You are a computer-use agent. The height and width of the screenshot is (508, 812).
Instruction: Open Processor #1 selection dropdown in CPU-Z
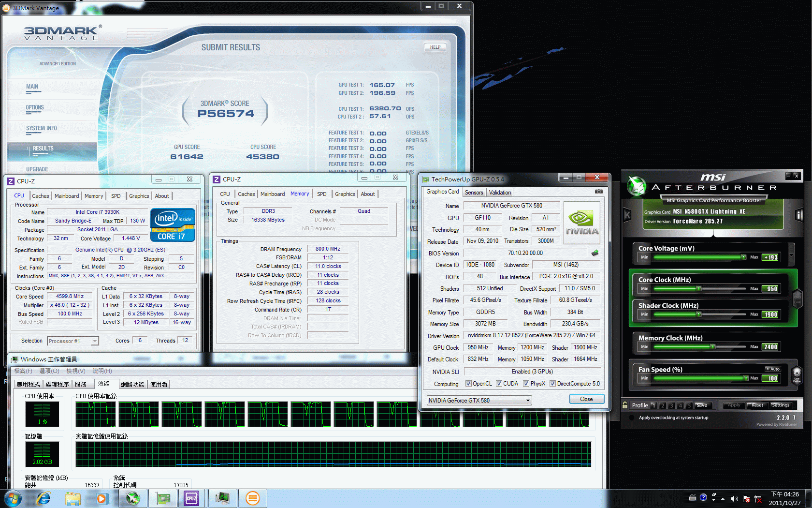73,341
